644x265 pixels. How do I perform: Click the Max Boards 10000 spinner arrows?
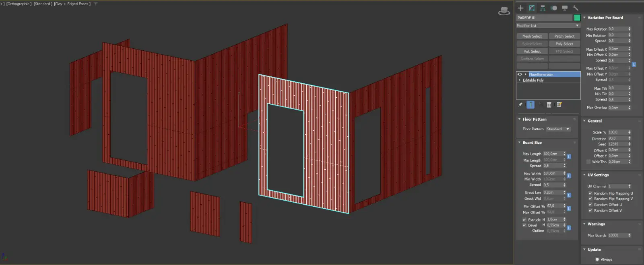(x=630, y=235)
